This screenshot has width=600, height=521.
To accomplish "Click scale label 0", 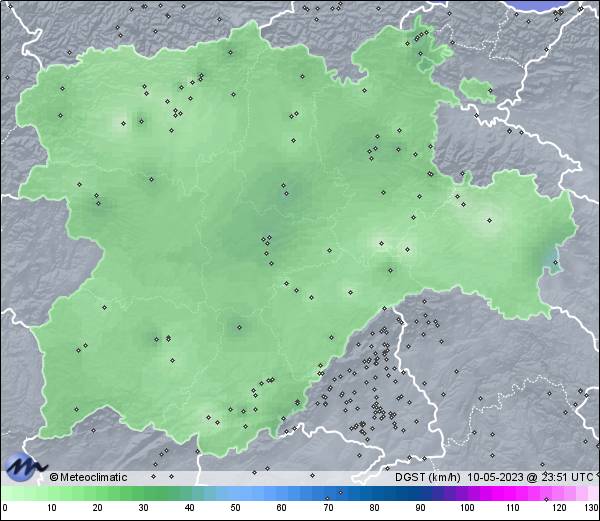I will coord(5,508).
